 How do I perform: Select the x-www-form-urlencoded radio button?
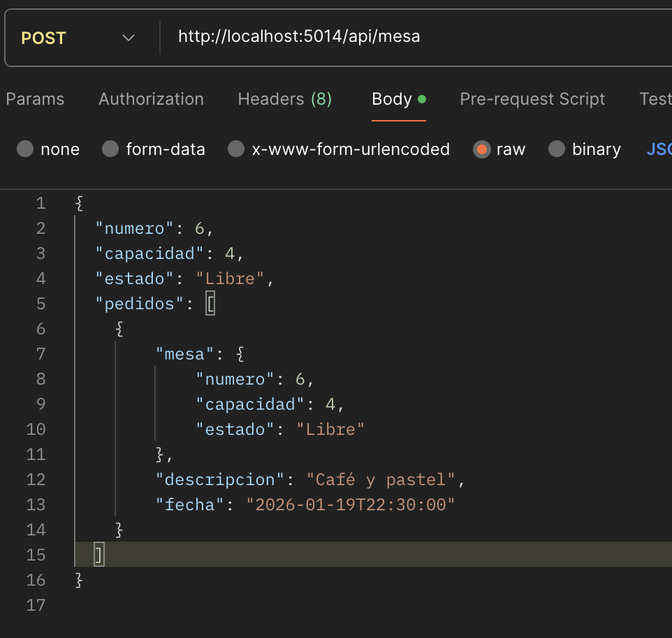tap(237, 149)
